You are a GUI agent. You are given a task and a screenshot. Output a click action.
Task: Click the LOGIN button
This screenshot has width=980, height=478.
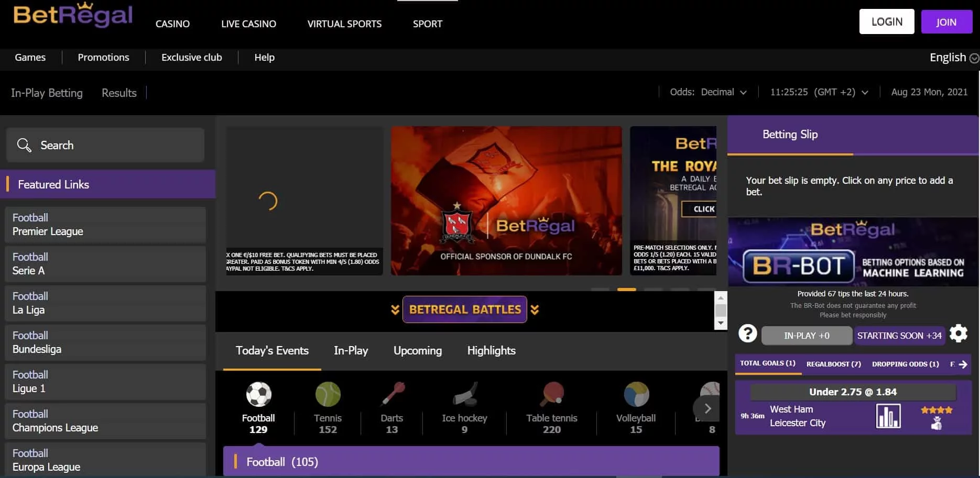pos(887,21)
